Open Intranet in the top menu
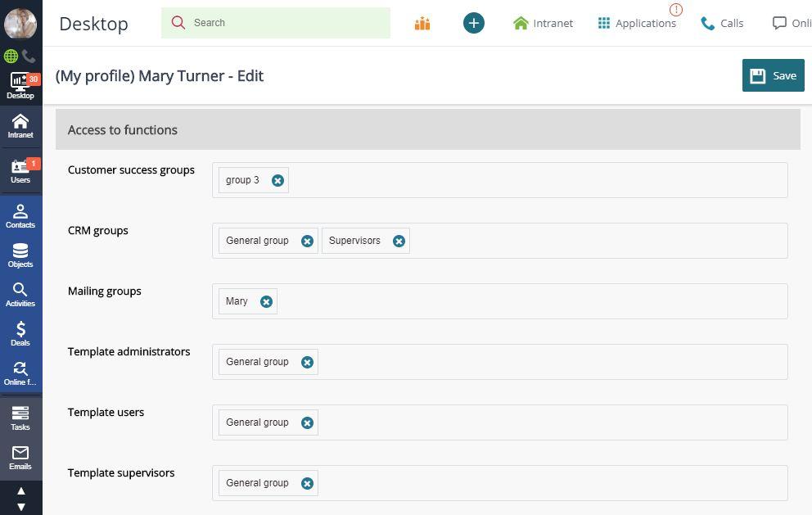 tap(543, 23)
